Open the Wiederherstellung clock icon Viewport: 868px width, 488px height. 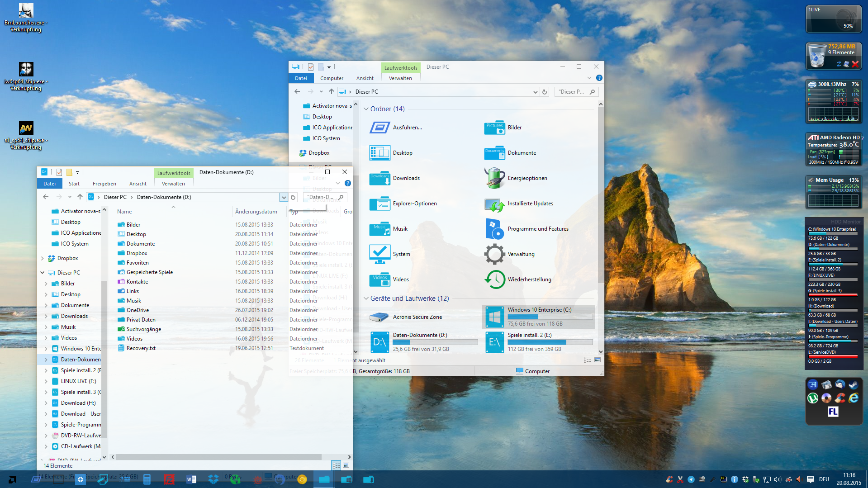494,280
